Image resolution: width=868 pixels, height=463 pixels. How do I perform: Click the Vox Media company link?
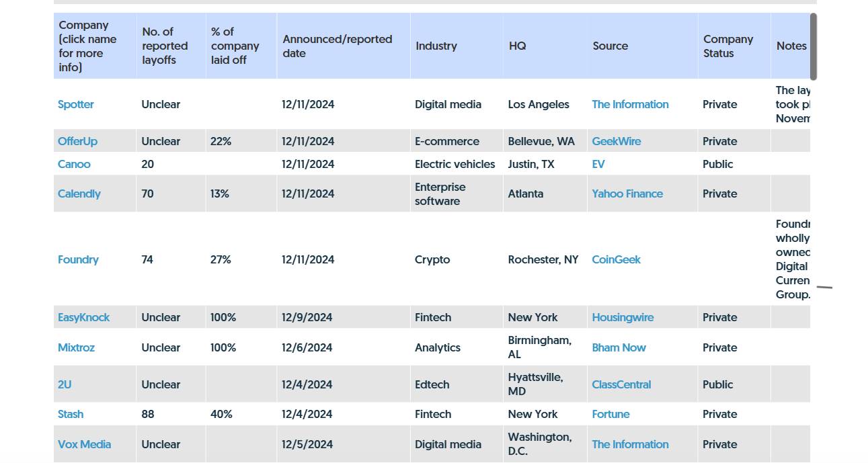84,444
